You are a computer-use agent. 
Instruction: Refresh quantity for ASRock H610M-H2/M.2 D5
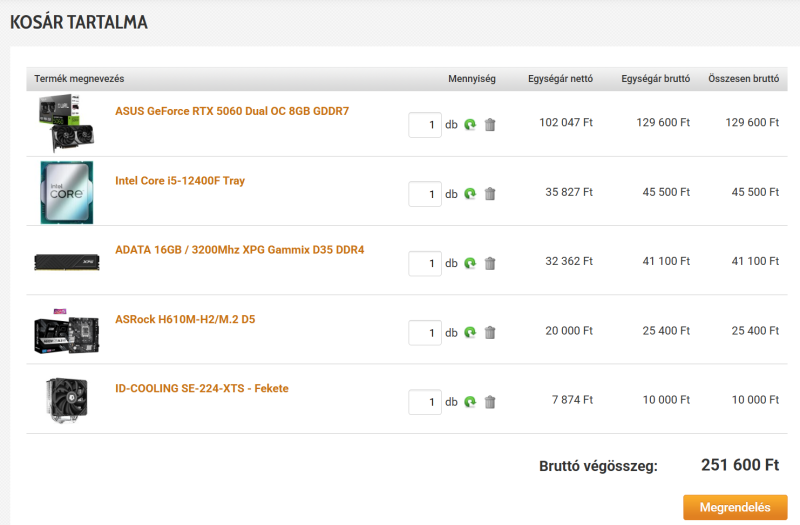pyautogui.click(x=470, y=333)
